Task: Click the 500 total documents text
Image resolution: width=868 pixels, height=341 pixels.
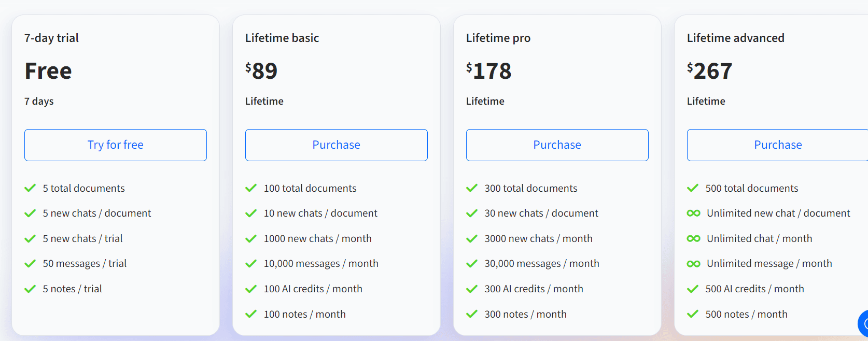Action: [x=752, y=188]
